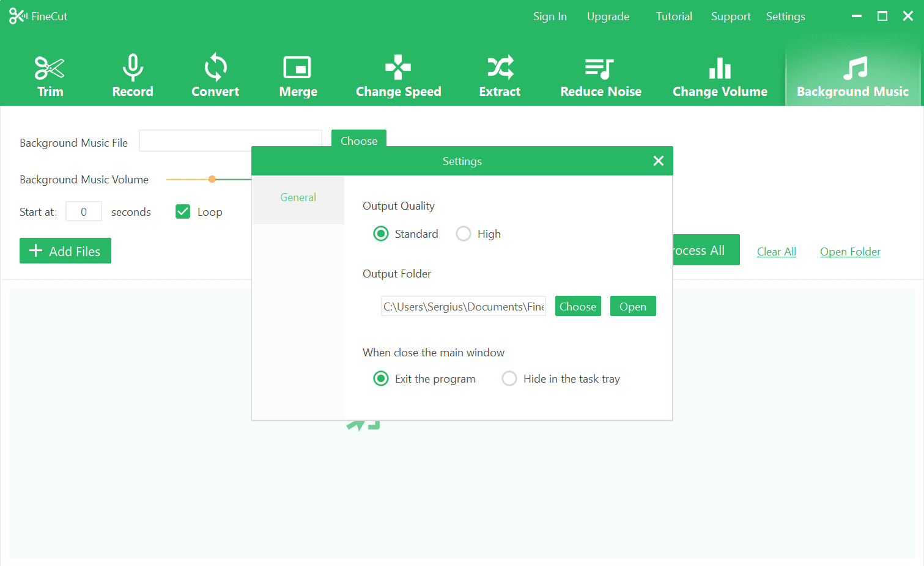Image resolution: width=924 pixels, height=566 pixels.
Task: Open the General settings tab
Action: [x=298, y=200]
